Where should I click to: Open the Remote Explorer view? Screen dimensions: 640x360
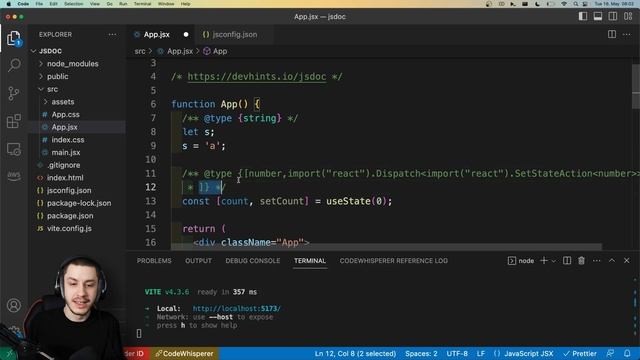pos(14,149)
